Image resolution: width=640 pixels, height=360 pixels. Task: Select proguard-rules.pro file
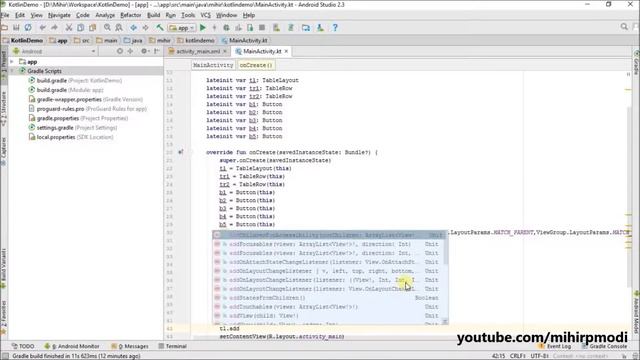click(x=88, y=109)
